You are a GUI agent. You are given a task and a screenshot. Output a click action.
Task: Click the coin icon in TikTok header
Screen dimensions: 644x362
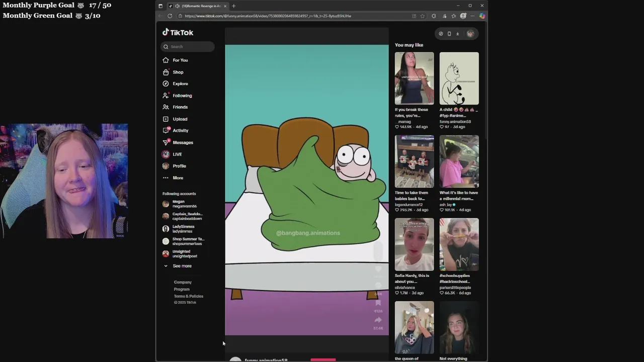tap(441, 34)
